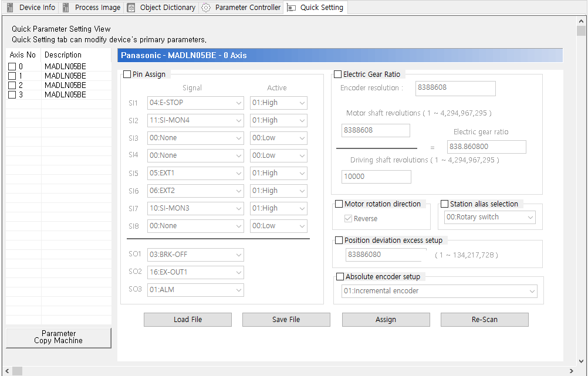Expand the SI6 signal dropdown 06:EXT2
The image size is (588, 376).
(195, 191)
